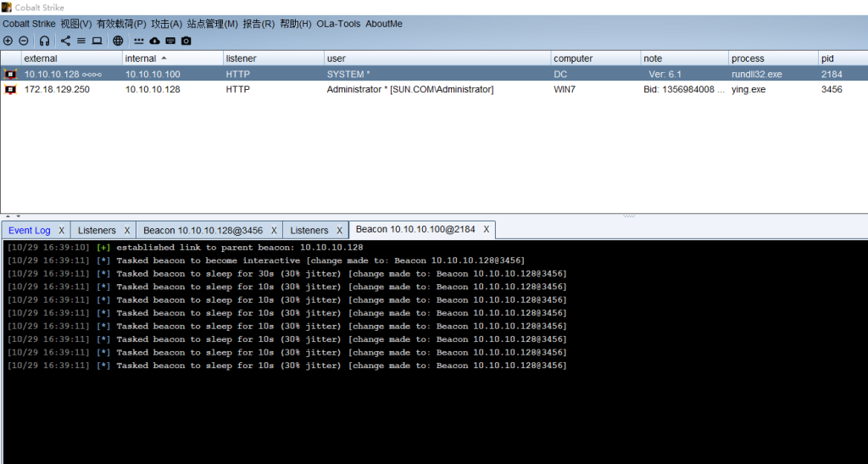The width and height of the screenshot is (868, 464).
Task: Open listeners via the headphones icon
Action: point(44,41)
